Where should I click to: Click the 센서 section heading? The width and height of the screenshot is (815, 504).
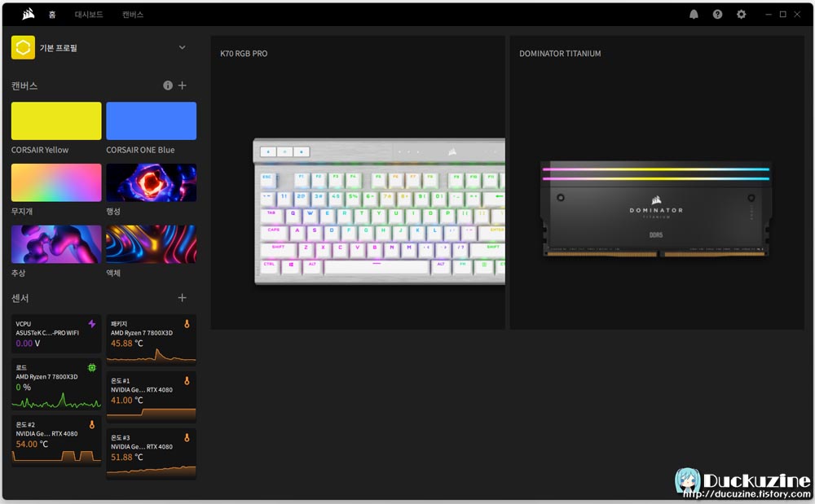(20, 298)
